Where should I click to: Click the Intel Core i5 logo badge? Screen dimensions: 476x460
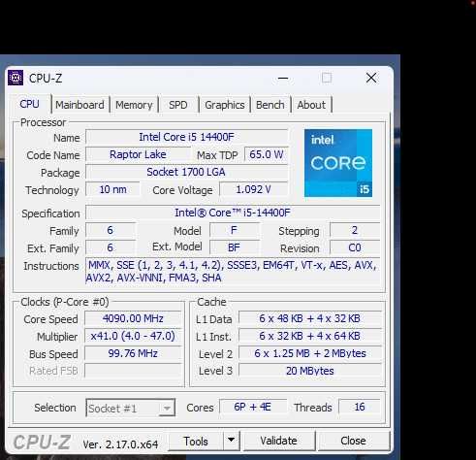tap(338, 163)
